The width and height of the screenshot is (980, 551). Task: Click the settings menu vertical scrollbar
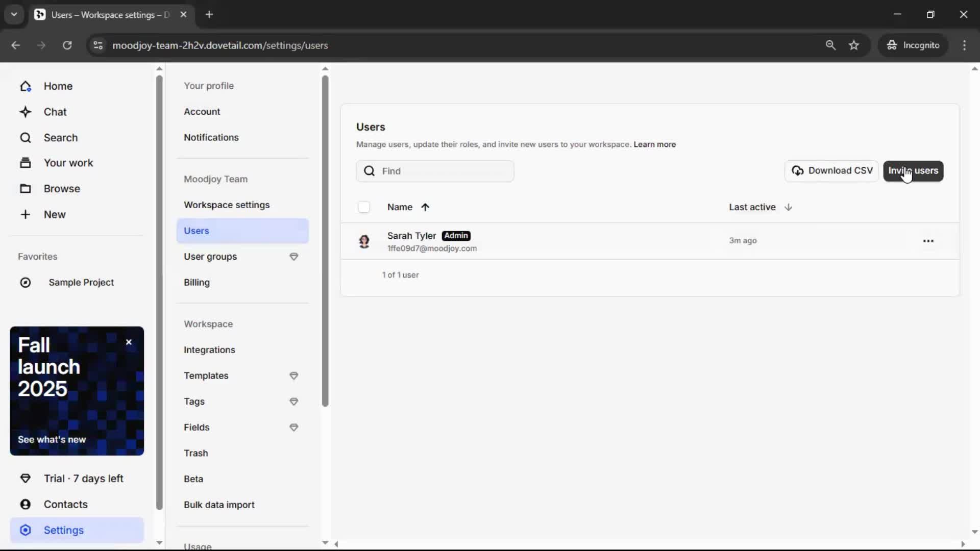click(x=325, y=240)
